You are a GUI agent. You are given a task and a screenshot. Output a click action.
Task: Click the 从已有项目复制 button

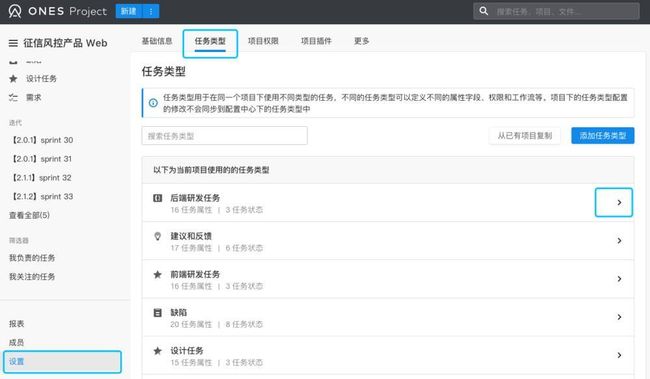point(524,136)
